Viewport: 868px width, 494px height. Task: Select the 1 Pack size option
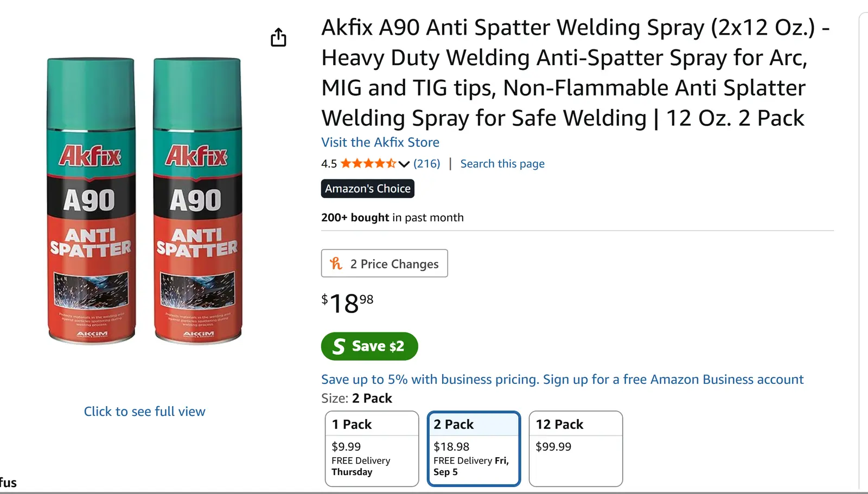(x=372, y=448)
